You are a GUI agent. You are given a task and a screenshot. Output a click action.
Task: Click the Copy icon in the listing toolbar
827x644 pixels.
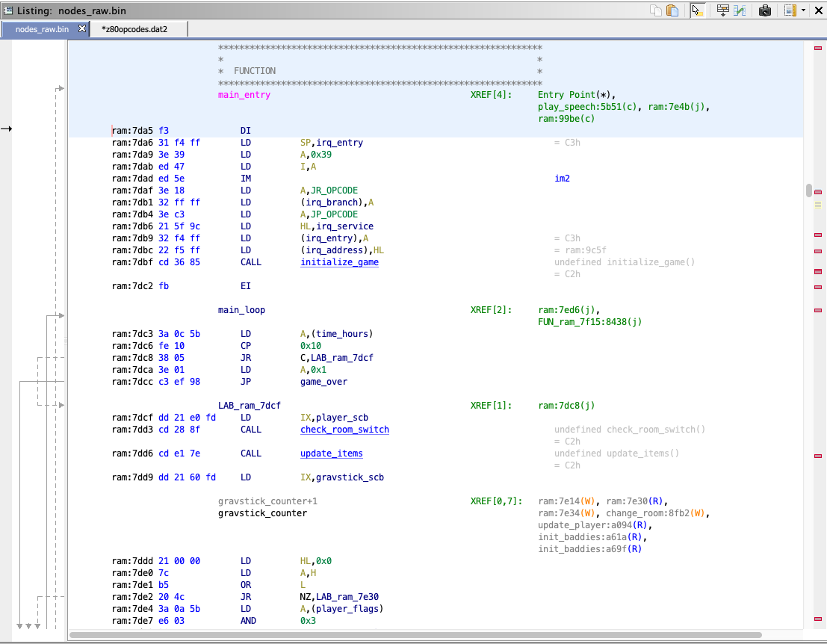tap(655, 10)
